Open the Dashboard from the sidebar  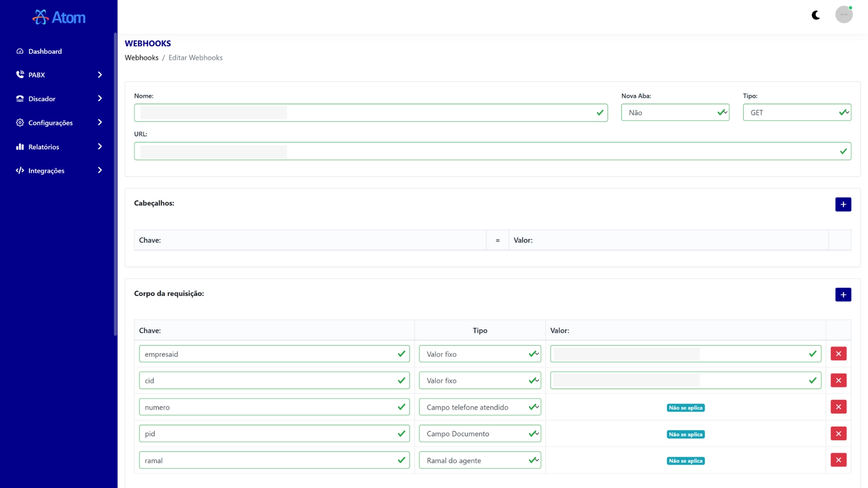pyautogui.click(x=45, y=51)
